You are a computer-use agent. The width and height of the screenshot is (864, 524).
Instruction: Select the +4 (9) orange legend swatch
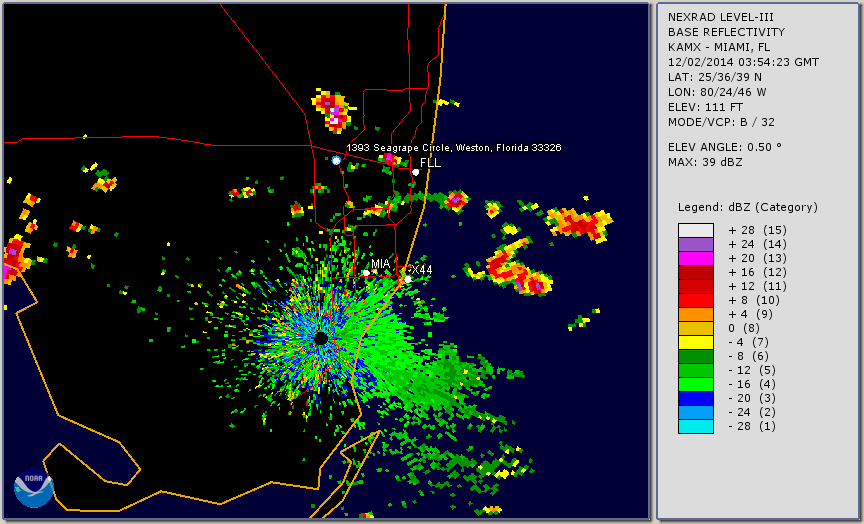[x=696, y=314]
